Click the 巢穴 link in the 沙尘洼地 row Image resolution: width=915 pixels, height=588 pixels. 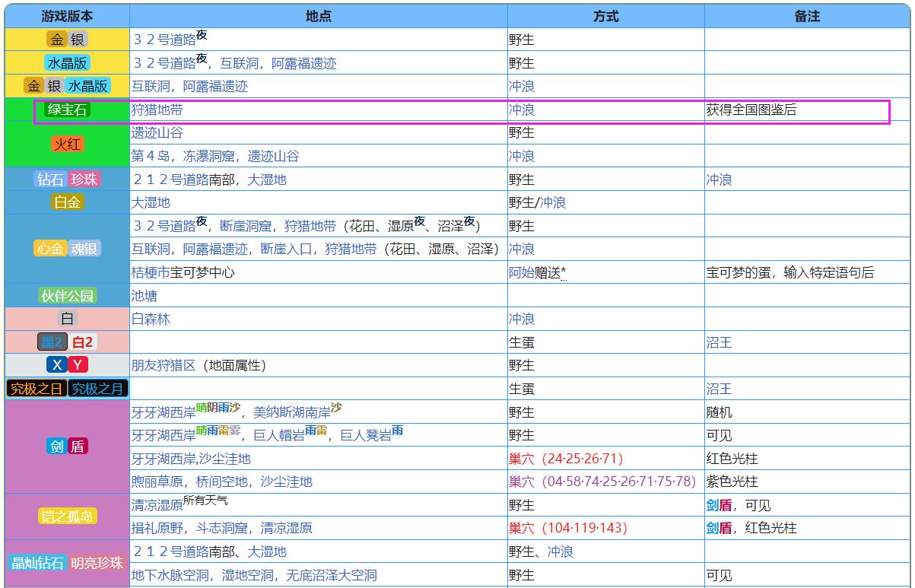pos(523,458)
